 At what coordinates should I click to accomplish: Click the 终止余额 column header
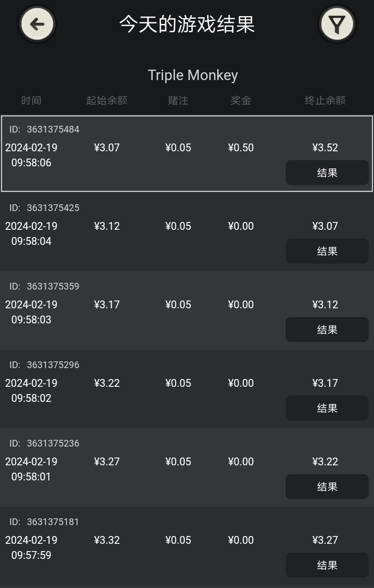325,100
